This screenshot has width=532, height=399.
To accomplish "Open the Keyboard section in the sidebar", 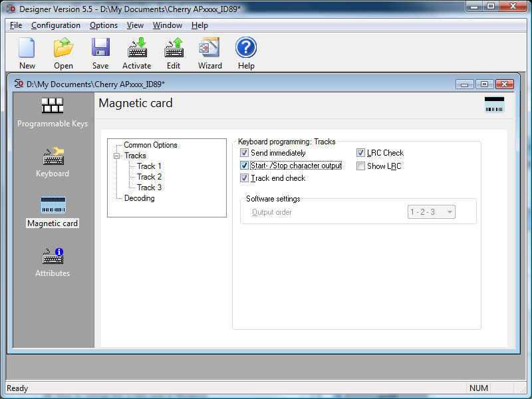I will click(53, 162).
